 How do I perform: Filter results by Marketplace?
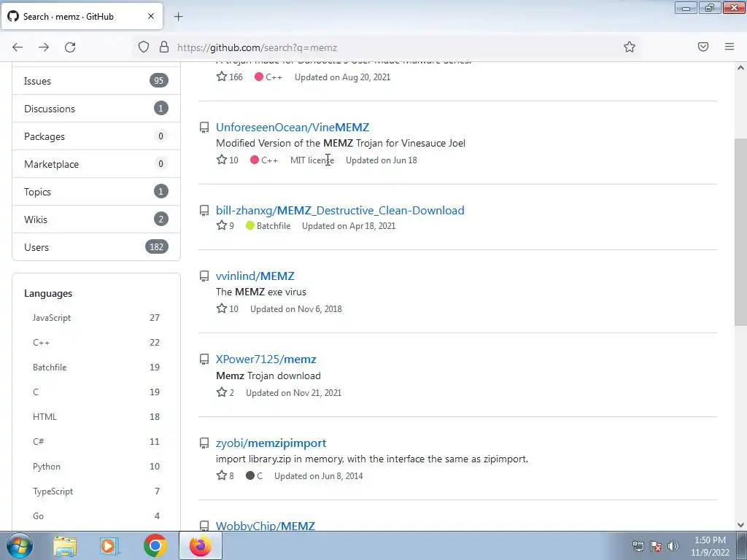[x=96, y=164]
